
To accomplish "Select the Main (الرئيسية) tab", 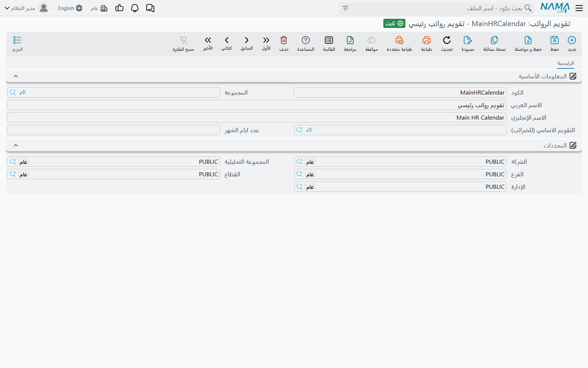I will pyautogui.click(x=566, y=63).
